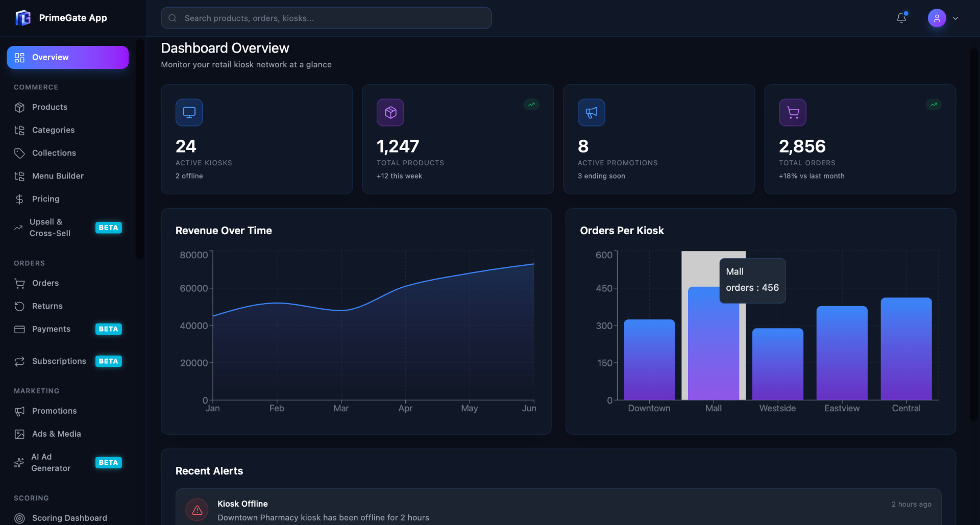This screenshot has height=525, width=980.
Task: Click the sidebar vertical scrollbar
Action: point(139,149)
